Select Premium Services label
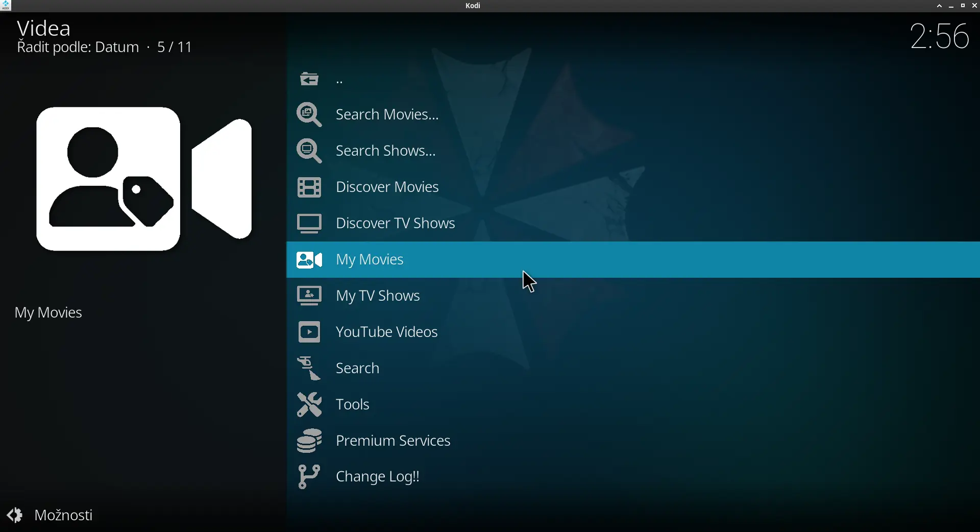980x532 pixels. (394, 442)
